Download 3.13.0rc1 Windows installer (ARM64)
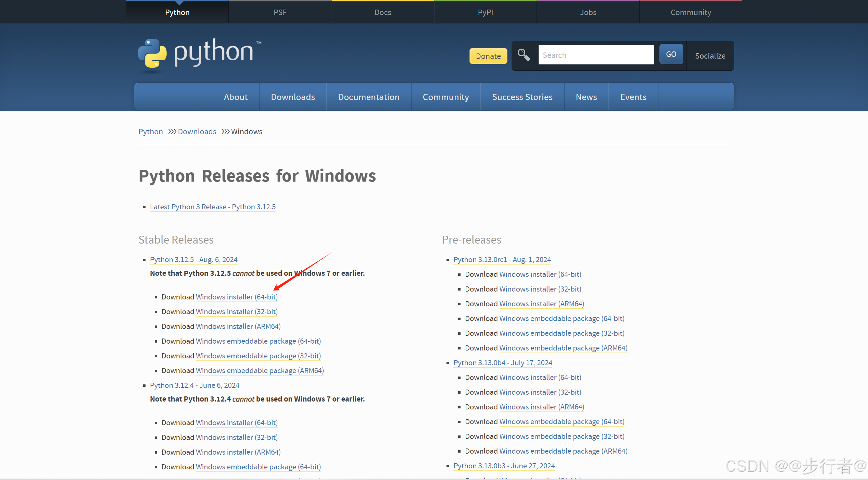Viewport: 868px width, 480px height. (542, 304)
